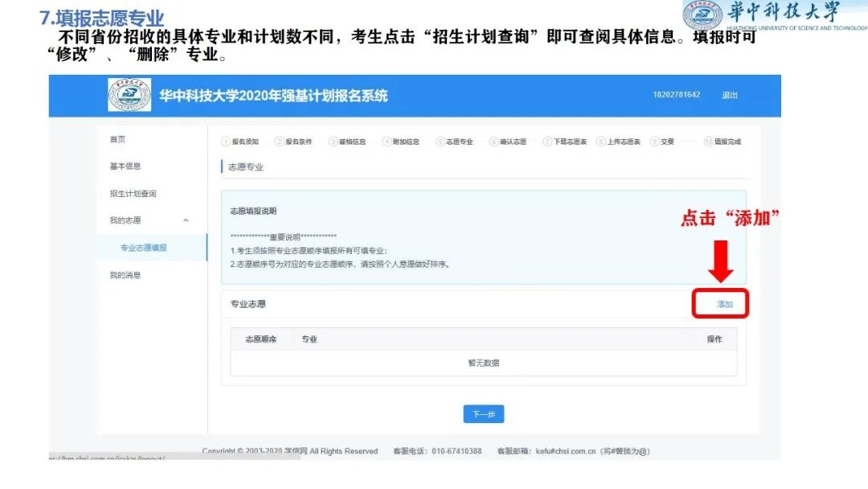Open 基本信息 in the sidebar
Viewport: 868px width, 489px height.
[125, 166]
